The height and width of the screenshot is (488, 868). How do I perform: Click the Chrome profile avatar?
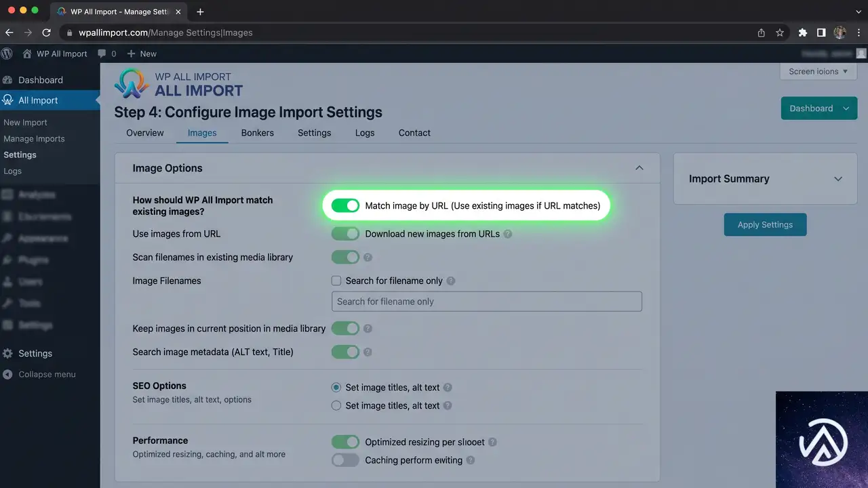tap(840, 33)
